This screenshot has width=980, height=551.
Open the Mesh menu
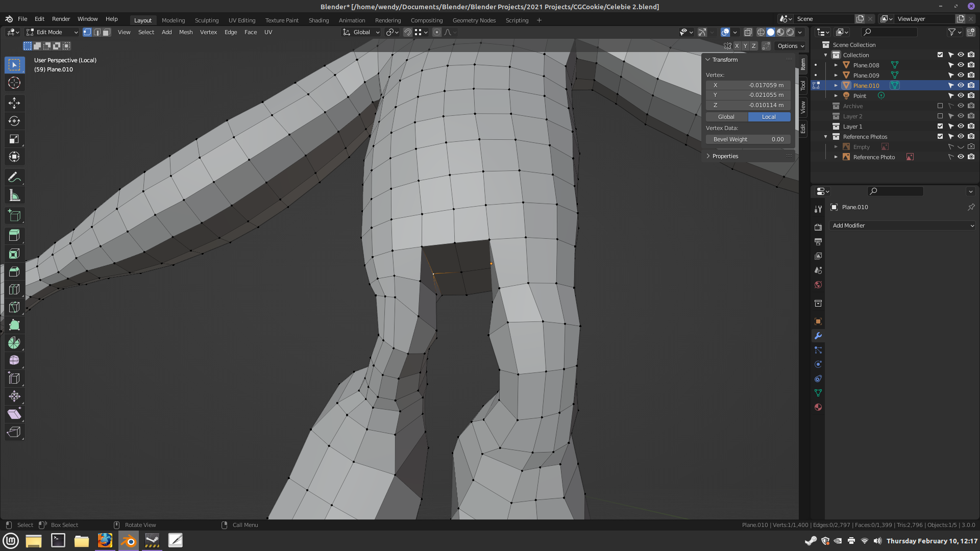point(186,32)
